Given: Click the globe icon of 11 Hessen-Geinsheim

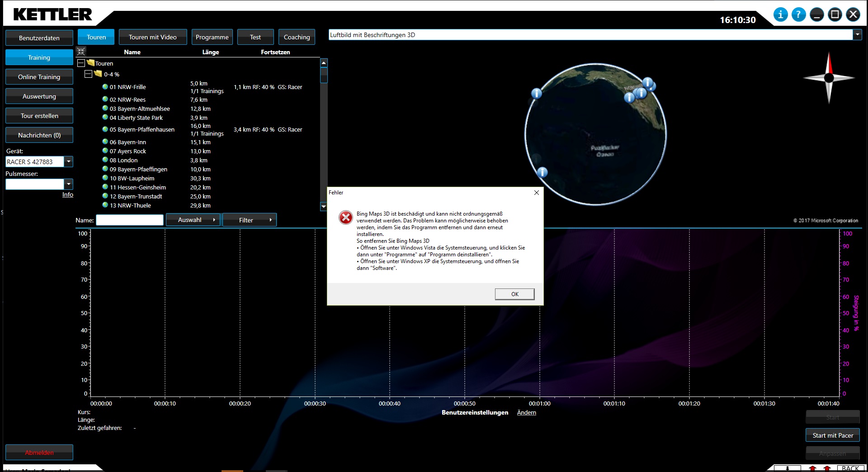Looking at the screenshot, I should [105, 187].
